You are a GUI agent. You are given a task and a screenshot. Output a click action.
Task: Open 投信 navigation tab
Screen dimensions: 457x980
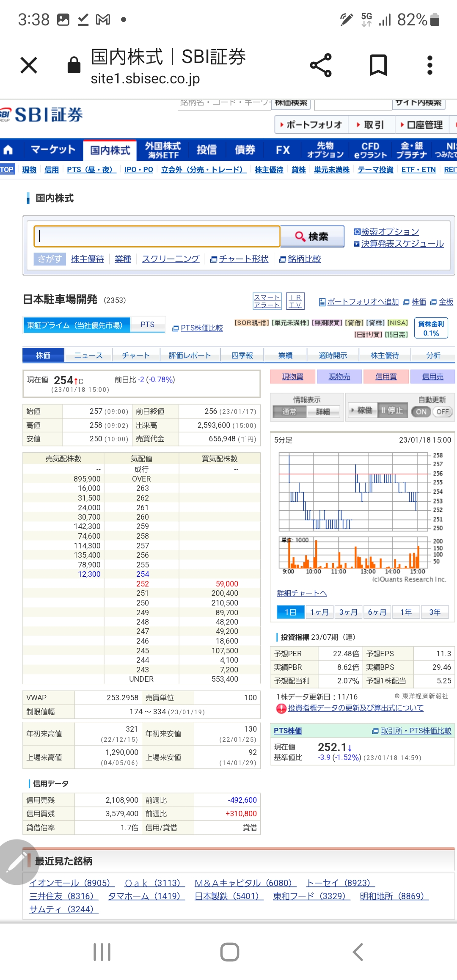tap(206, 149)
